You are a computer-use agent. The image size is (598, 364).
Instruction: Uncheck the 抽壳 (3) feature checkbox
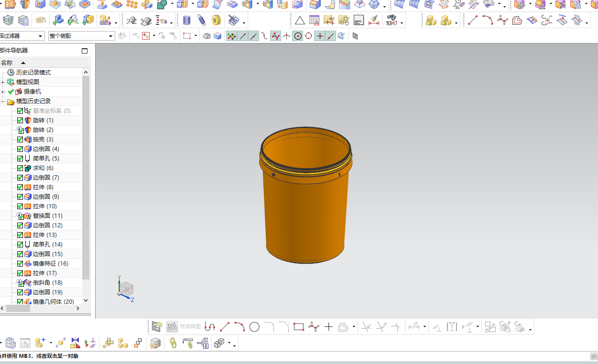(20, 139)
